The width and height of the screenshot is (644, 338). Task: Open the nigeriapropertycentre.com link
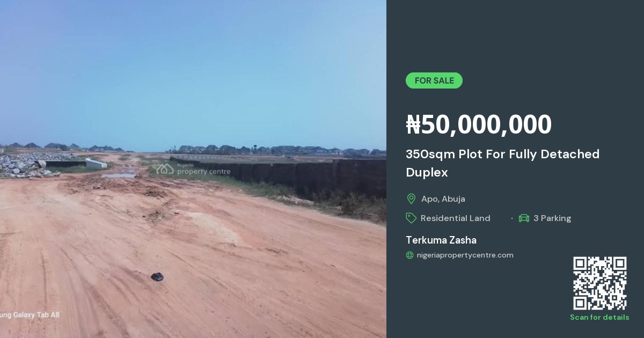(x=465, y=255)
